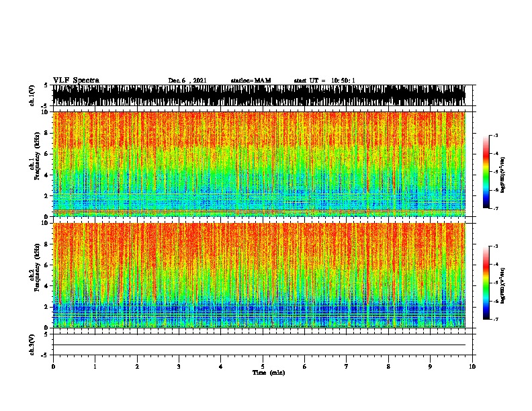Screen dimensions: 532x411
Task: Click the flat ch.3(V) trace line
Action: [259, 345]
